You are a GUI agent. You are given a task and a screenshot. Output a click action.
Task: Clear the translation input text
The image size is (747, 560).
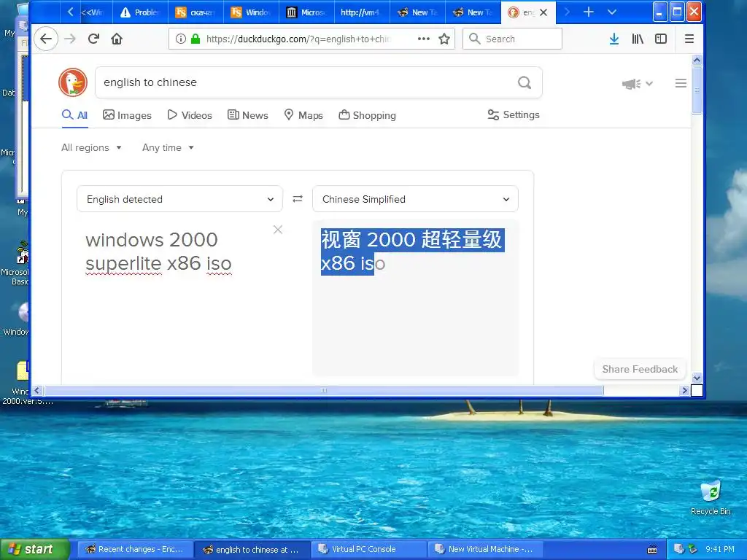point(278,230)
